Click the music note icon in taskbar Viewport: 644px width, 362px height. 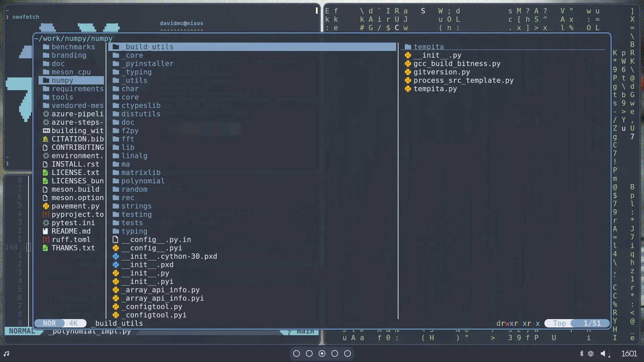tap(6, 354)
